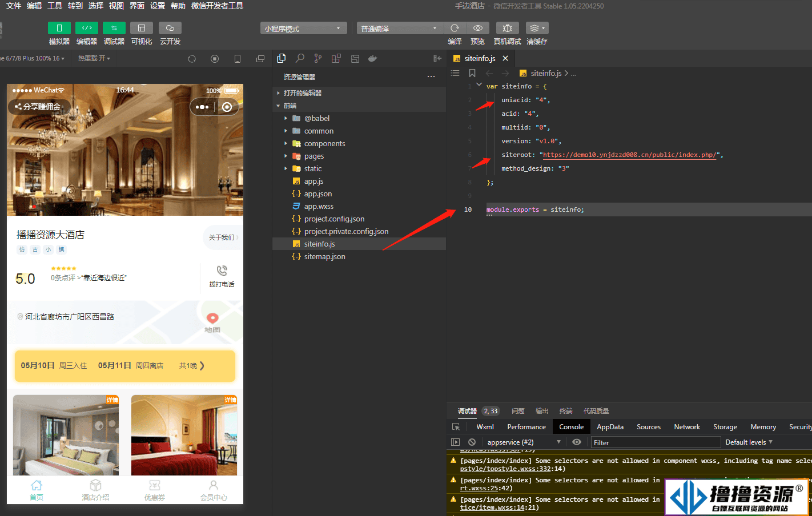
Task: Expand the components folder
Action: (x=359, y=143)
